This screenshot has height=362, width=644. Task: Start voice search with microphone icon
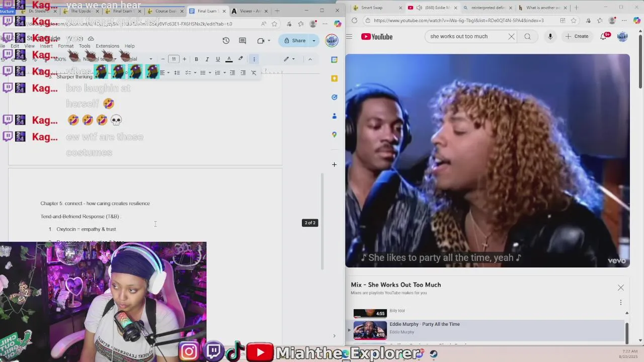pyautogui.click(x=550, y=36)
